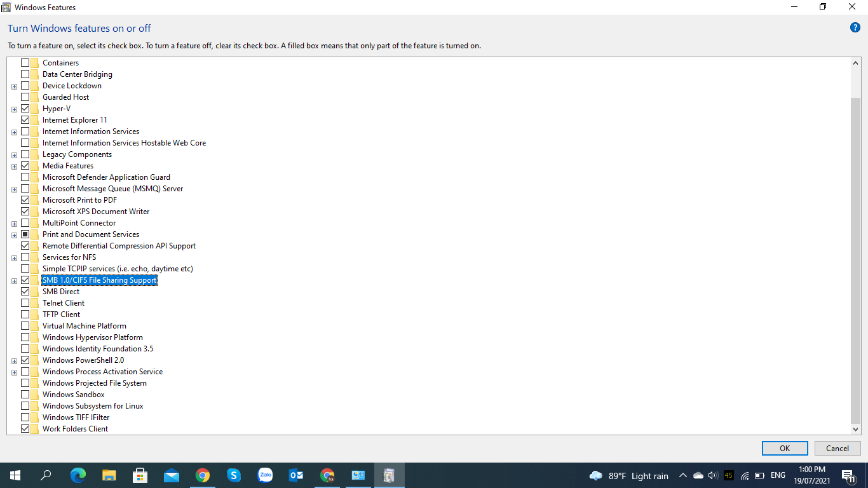Open the volume control tray icon
This screenshot has width=868, height=488.
(713, 475)
